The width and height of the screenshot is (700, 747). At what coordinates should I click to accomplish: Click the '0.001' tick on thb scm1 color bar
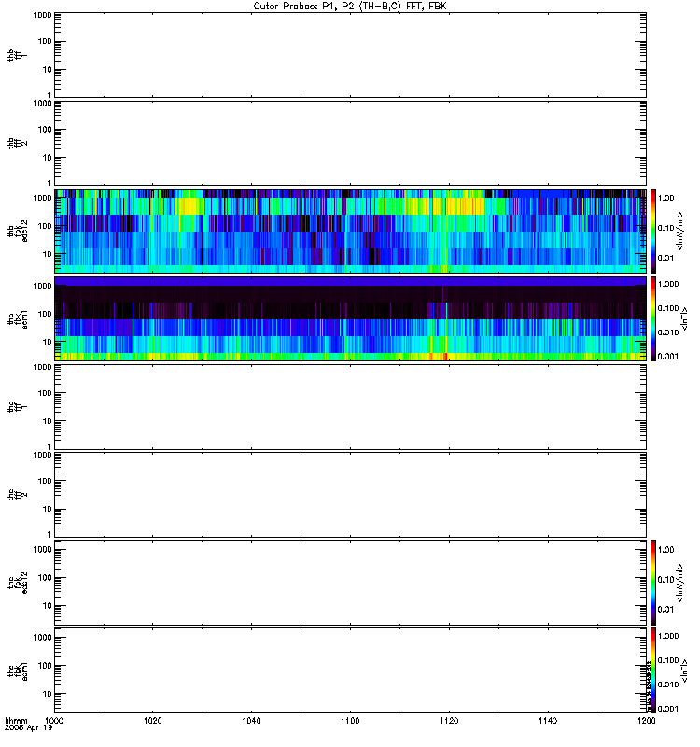tap(668, 357)
